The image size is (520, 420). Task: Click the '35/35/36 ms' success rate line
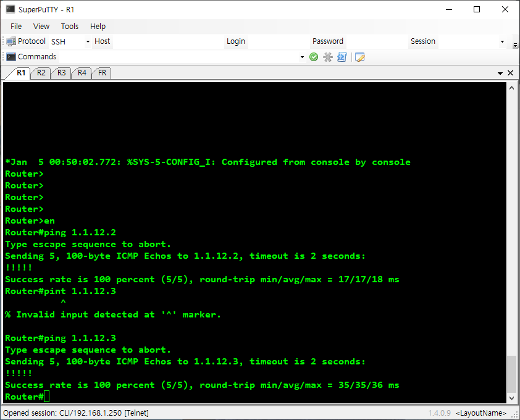coord(202,385)
